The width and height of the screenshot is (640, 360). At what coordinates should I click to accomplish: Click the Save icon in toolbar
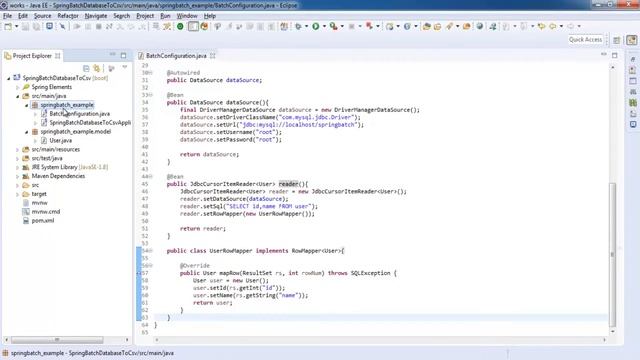(25, 27)
